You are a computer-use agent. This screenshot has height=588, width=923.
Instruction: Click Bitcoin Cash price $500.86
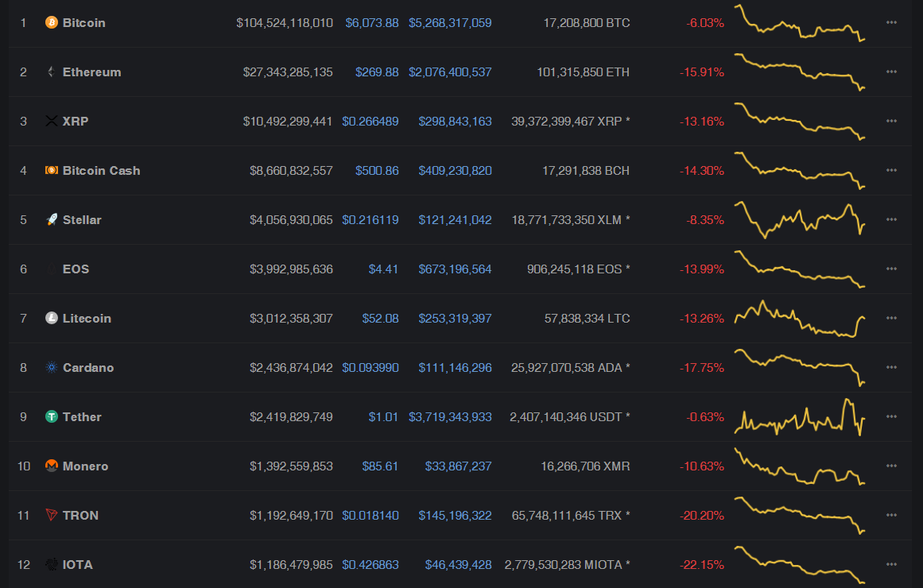click(x=377, y=170)
